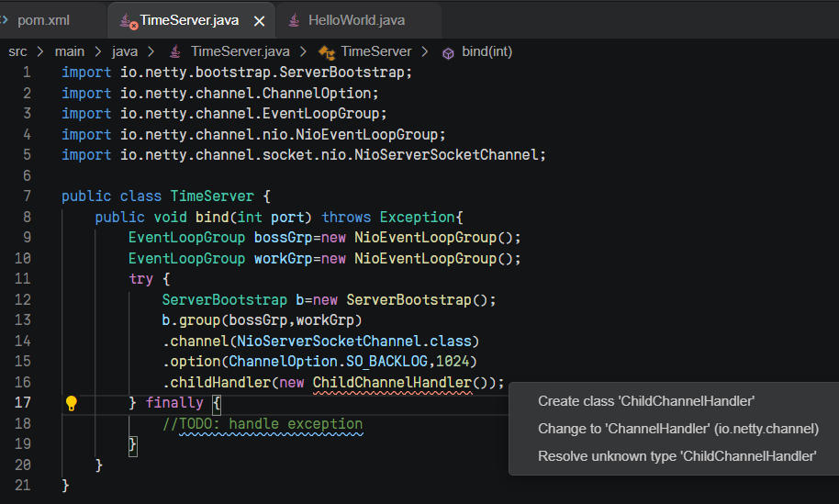Click the Java icon on HelloWorld.java tab
Image resolution: width=839 pixels, height=504 pixels.
tap(294, 20)
